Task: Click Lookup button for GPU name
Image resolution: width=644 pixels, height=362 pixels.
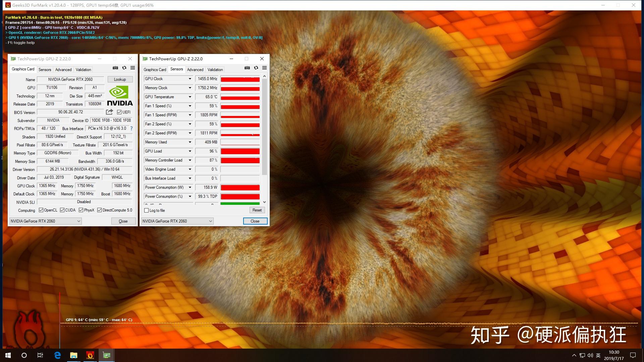Action: 119,79
